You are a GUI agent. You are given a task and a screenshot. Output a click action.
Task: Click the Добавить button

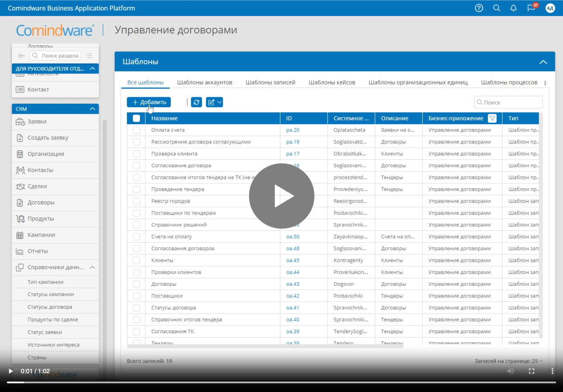pos(149,102)
